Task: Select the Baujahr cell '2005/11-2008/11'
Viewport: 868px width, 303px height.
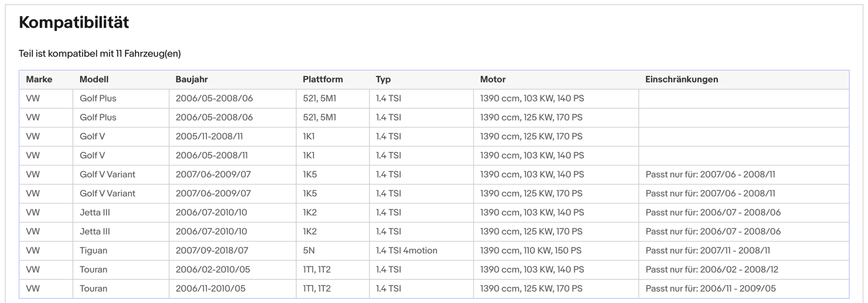Action: [209, 136]
